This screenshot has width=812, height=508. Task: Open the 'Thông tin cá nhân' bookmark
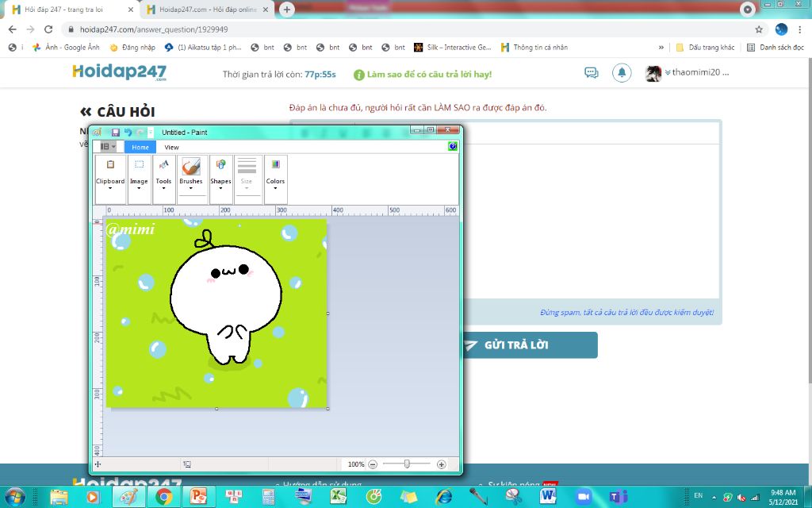534,47
